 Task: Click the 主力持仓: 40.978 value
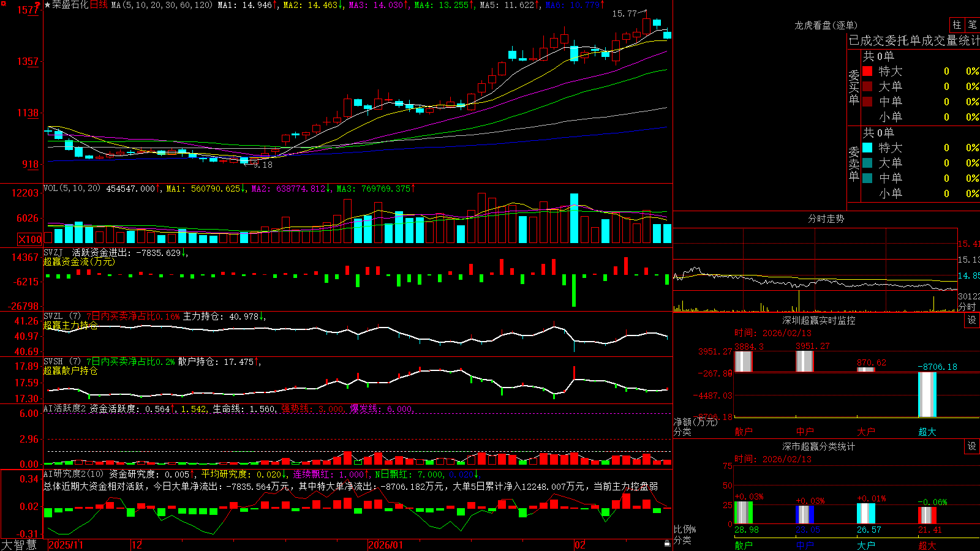pos(221,317)
